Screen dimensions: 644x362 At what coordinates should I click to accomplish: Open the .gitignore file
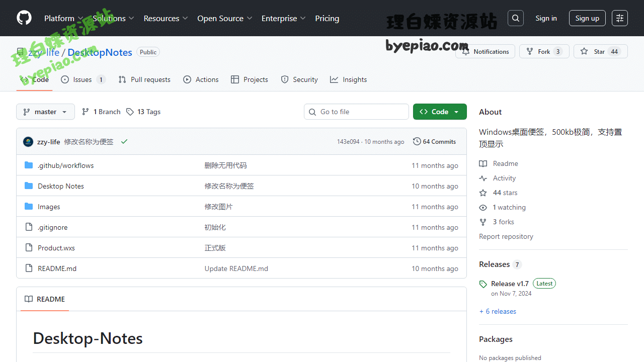tap(52, 227)
